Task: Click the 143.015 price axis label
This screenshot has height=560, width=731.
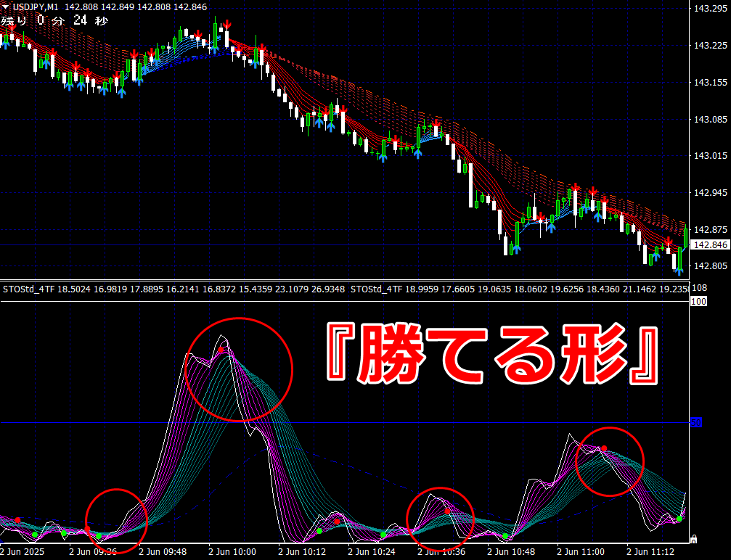Action: point(711,156)
